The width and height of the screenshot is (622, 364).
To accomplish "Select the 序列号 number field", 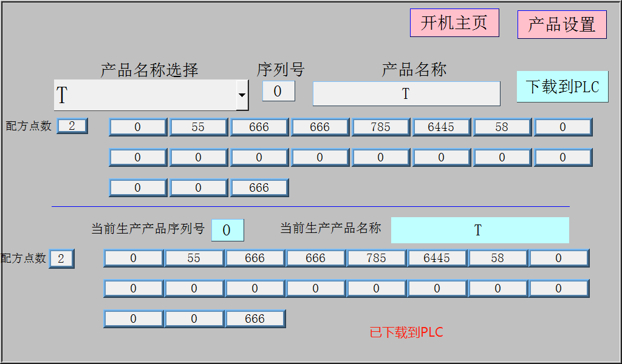I will (x=278, y=92).
